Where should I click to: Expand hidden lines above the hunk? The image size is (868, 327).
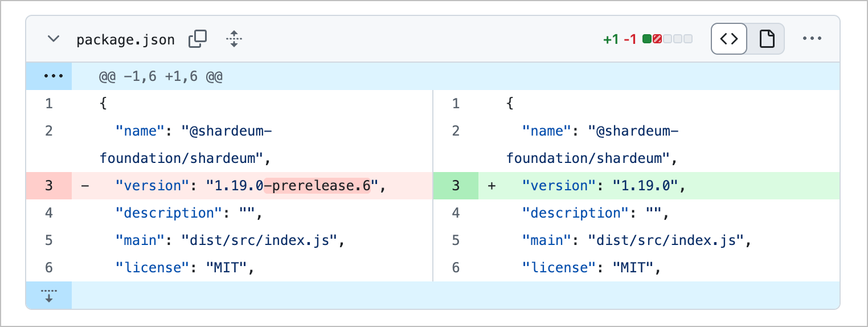(x=49, y=76)
